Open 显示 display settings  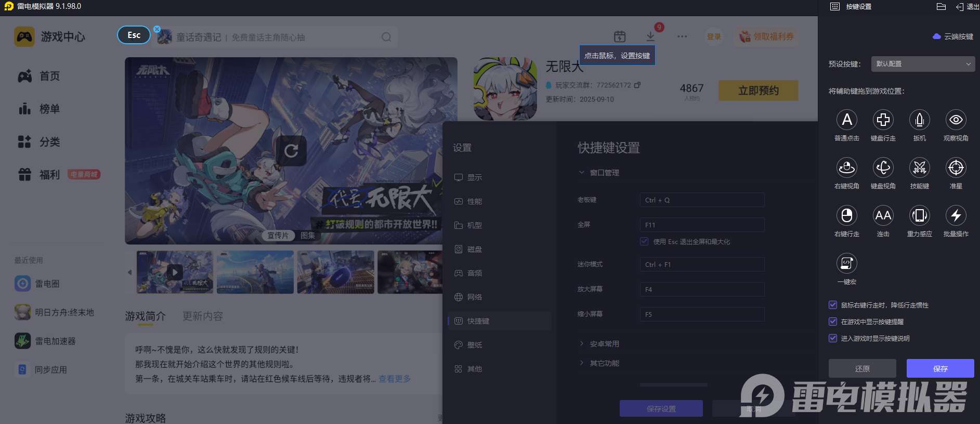[x=500, y=177]
